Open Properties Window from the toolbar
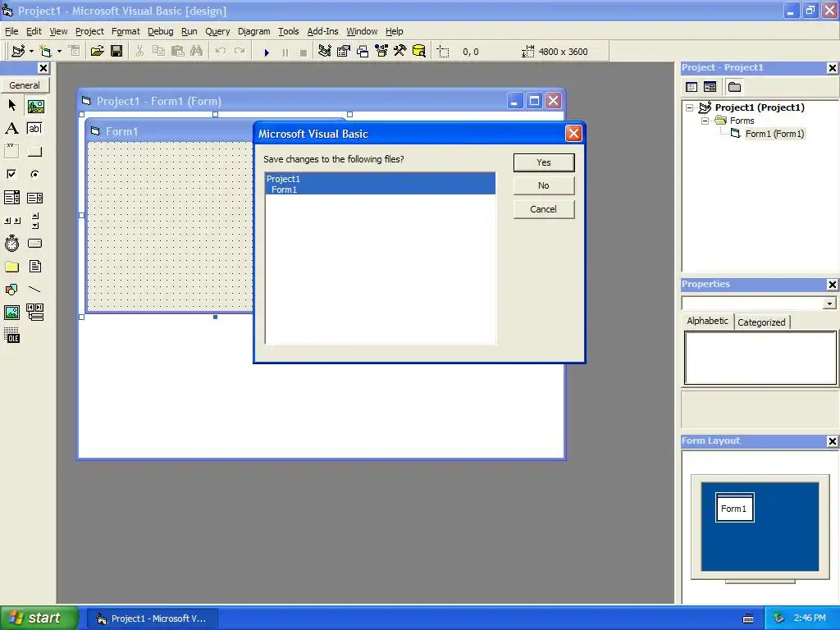840x630 pixels. [x=344, y=52]
